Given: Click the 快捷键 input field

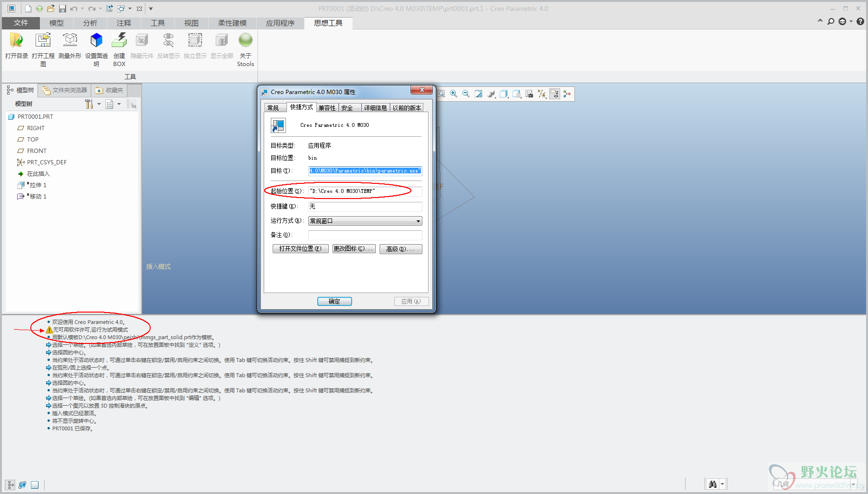Looking at the screenshot, I should tap(365, 207).
